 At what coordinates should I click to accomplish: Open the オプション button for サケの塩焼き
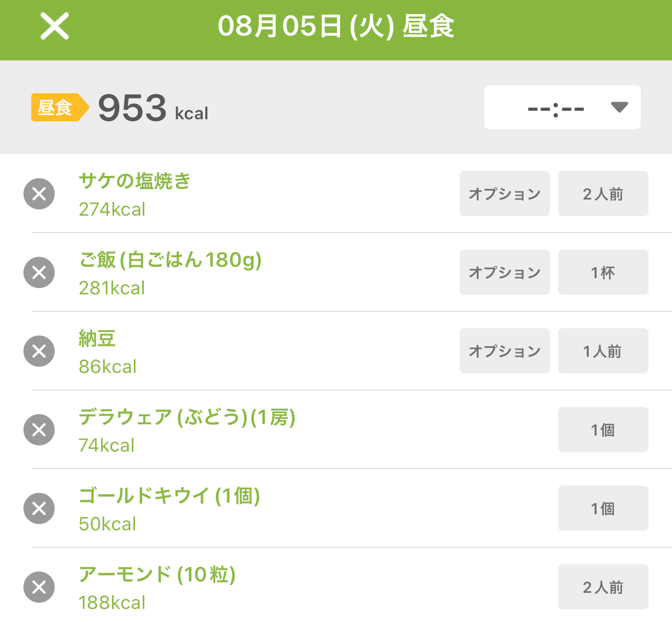click(505, 193)
